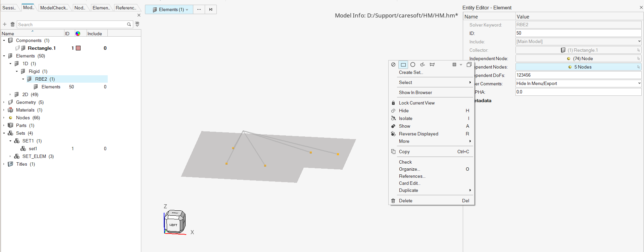The image size is (644, 252).
Task: Click the Titles folder icon
Action: coord(11,164)
